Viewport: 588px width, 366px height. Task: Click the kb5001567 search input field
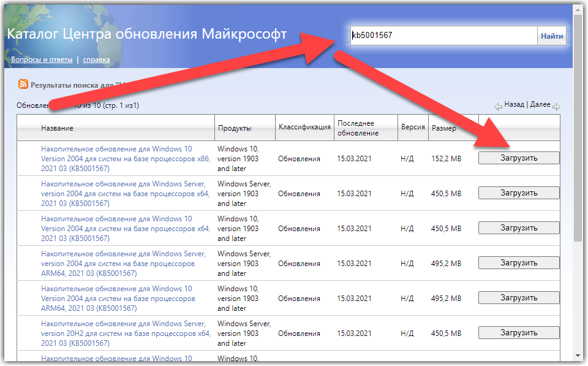443,36
